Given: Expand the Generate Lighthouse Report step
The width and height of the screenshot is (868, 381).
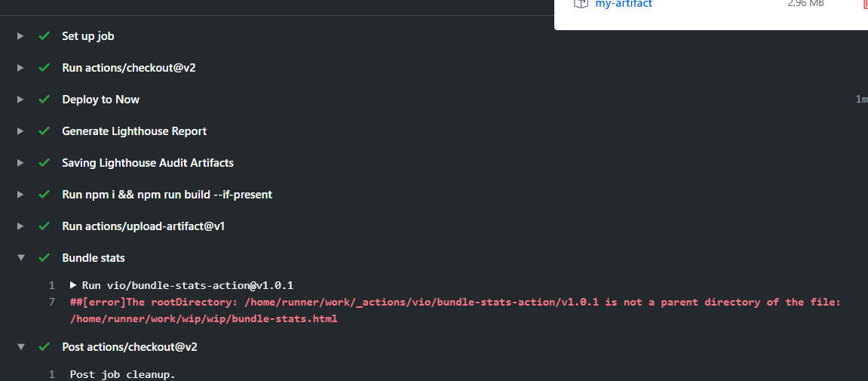Looking at the screenshot, I should (x=20, y=131).
